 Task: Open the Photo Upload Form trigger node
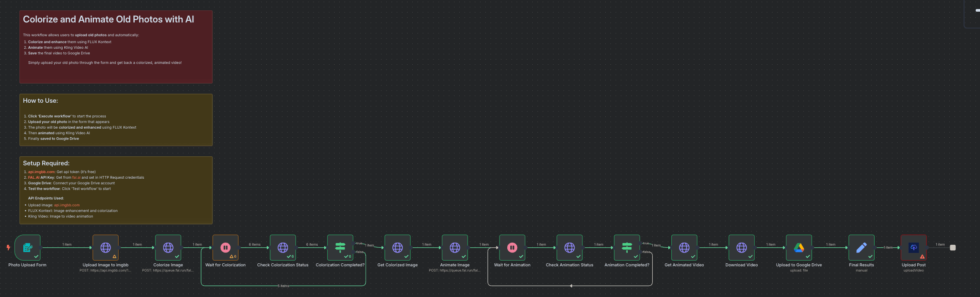click(28, 247)
